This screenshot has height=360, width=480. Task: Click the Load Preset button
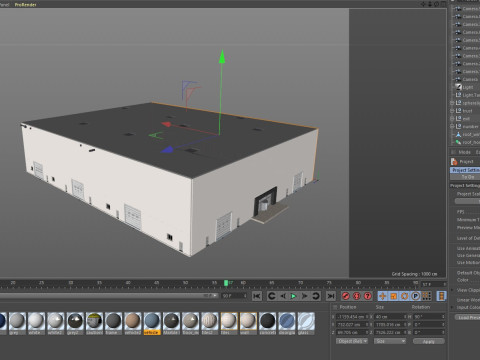(x=468, y=317)
